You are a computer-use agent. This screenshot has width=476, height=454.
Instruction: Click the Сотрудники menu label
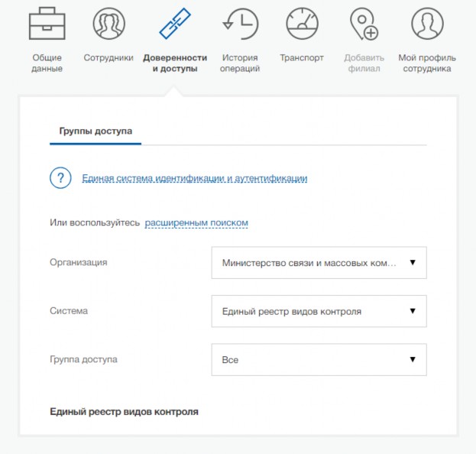(108, 57)
